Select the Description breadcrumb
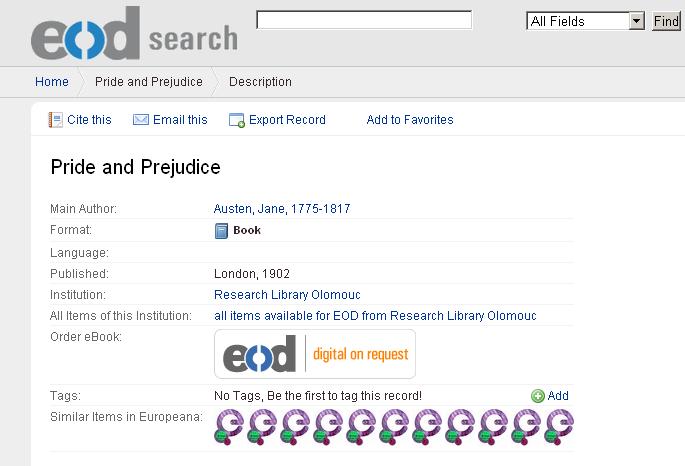The height and width of the screenshot is (466, 685). [260, 82]
